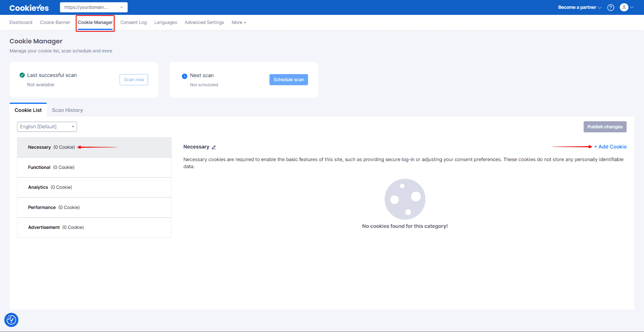Click the edit pencil next to Necessary heading

214,147
